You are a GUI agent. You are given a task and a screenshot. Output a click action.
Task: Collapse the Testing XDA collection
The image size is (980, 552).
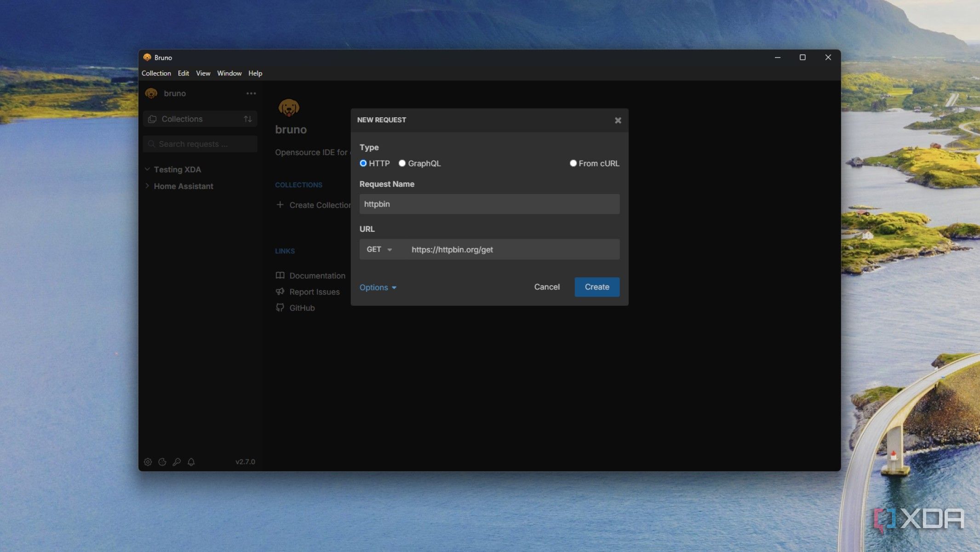click(147, 169)
